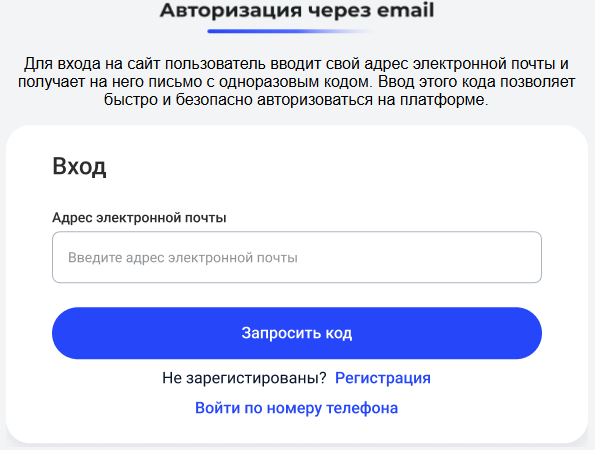Click the «Авторизация через email» page title
The width and height of the screenshot is (595, 450).
tap(297, 10)
